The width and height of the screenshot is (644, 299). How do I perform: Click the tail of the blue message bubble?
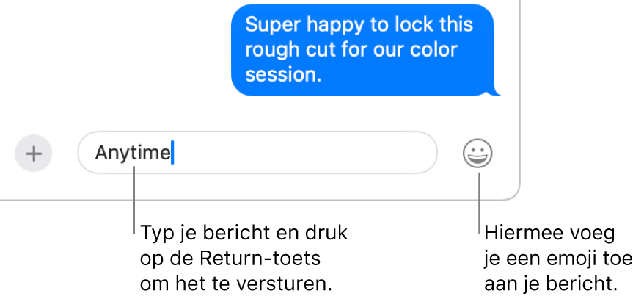point(496,92)
